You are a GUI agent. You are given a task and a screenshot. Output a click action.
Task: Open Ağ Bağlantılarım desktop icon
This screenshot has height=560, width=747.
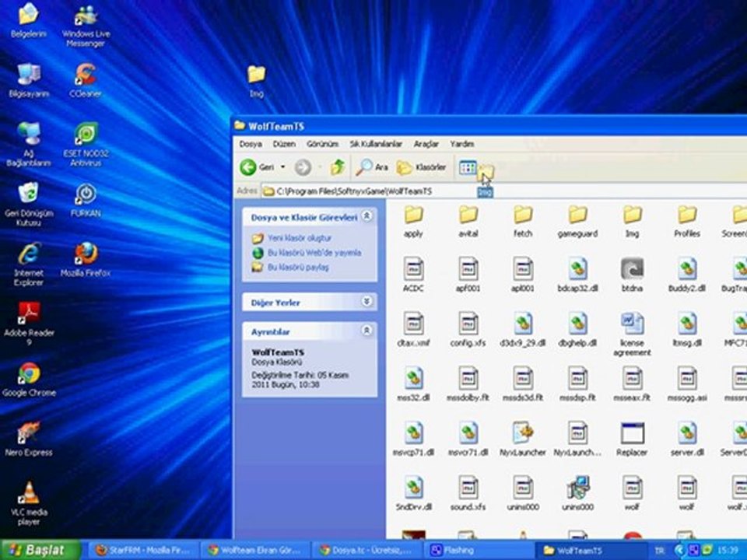click(29, 144)
